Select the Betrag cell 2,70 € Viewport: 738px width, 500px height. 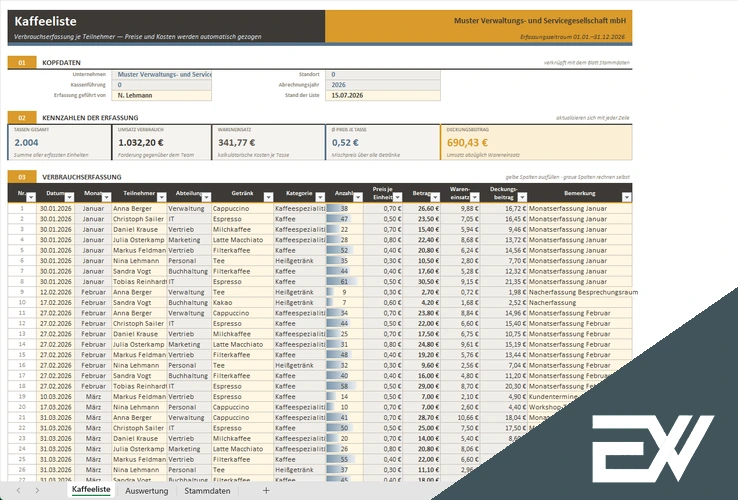pos(422,292)
